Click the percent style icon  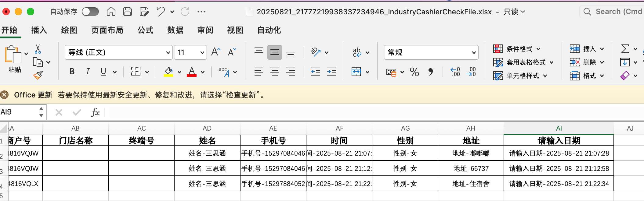[414, 72]
